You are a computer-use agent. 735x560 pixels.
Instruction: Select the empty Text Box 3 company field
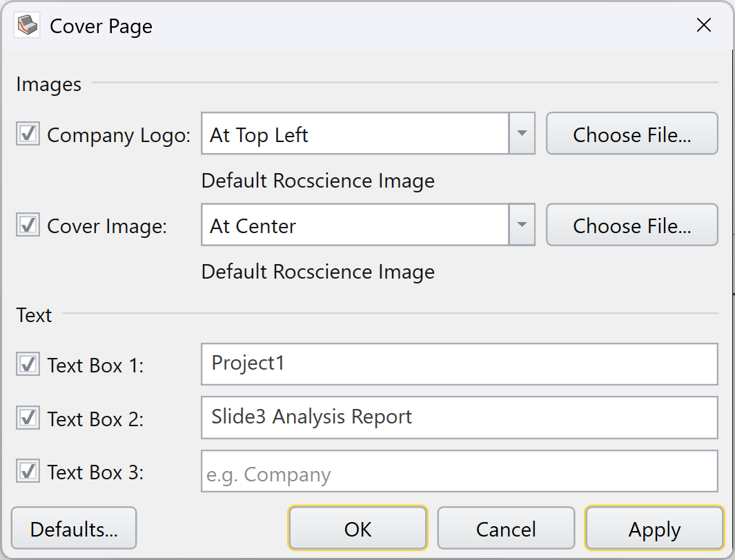click(459, 472)
